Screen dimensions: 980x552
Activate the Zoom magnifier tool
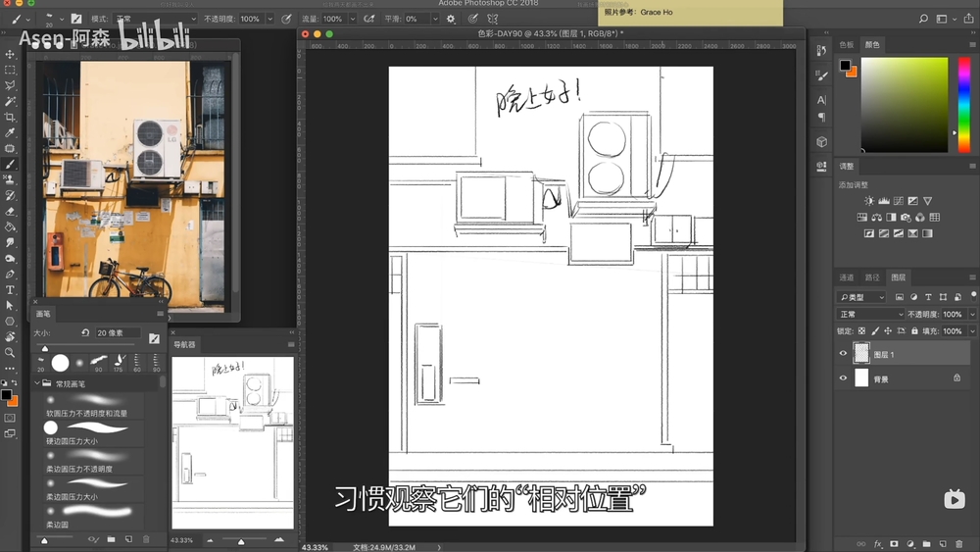[10, 352]
